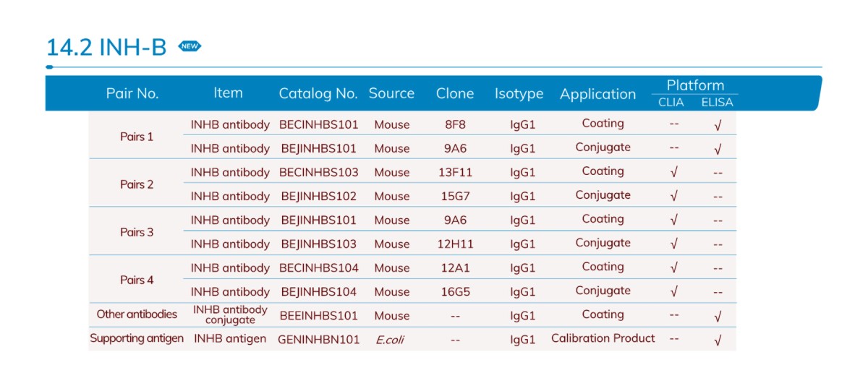Click the ELISA checkmark in BECINHBS101 row
Image resolution: width=868 pixels, height=386 pixels.
pyautogui.click(x=718, y=126)
